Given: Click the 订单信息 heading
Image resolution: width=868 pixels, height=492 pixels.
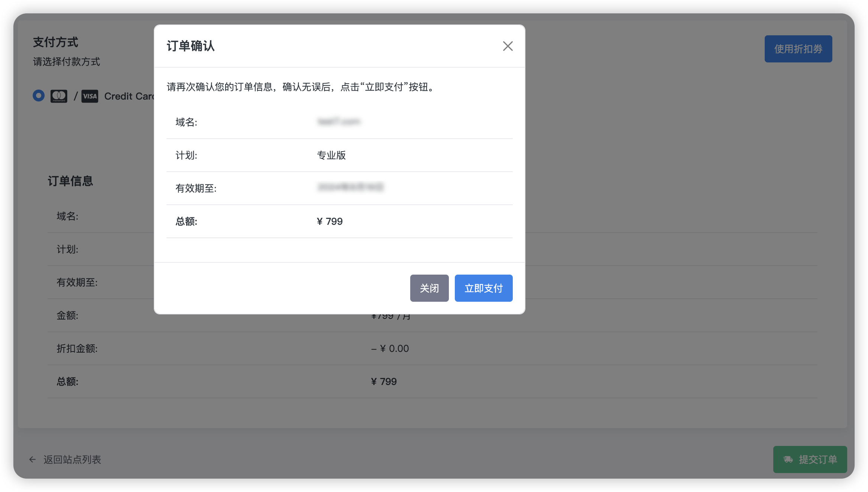Looking at the screenshot, I should [70, 181].
